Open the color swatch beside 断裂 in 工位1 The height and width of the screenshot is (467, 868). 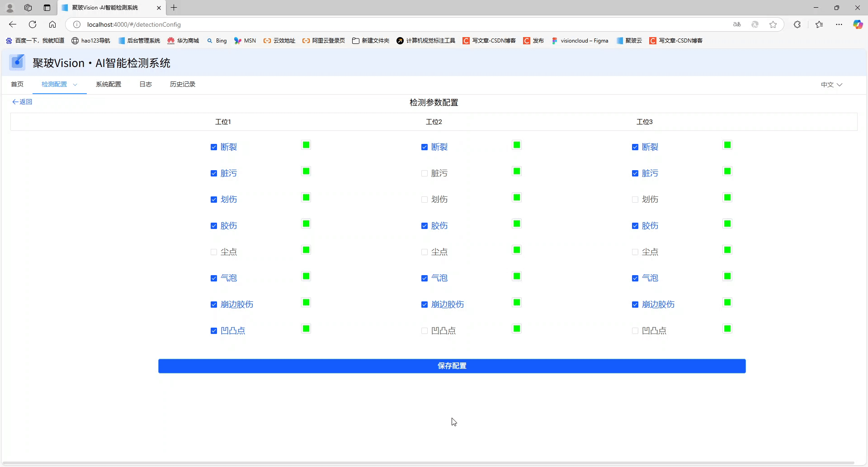click(x=306, y=145)
